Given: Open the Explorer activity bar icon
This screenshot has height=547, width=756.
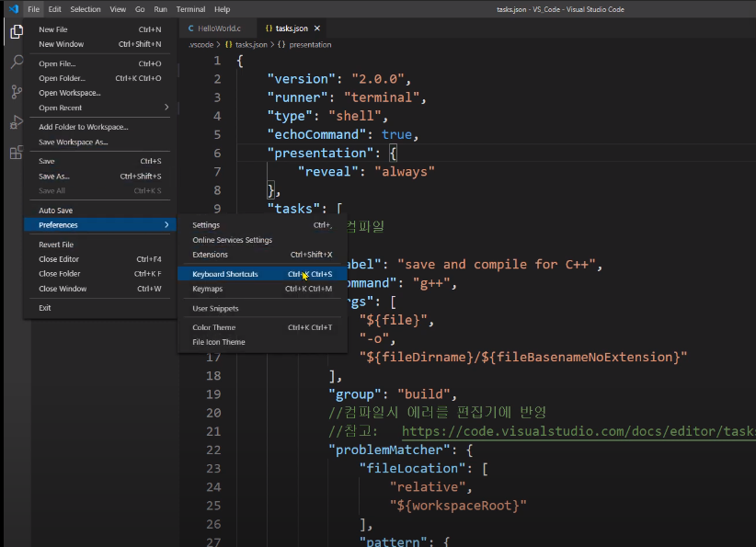Looking at the screenshot, I should click(17, 32).
